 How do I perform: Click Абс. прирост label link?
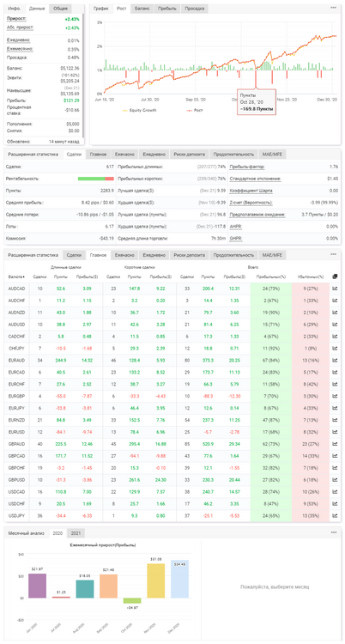click(x=20, y=27)
